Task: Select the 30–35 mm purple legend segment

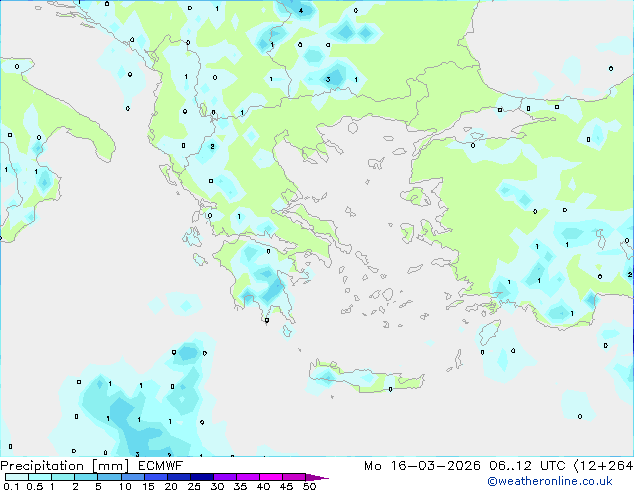Action: click(x=225, y=477)
